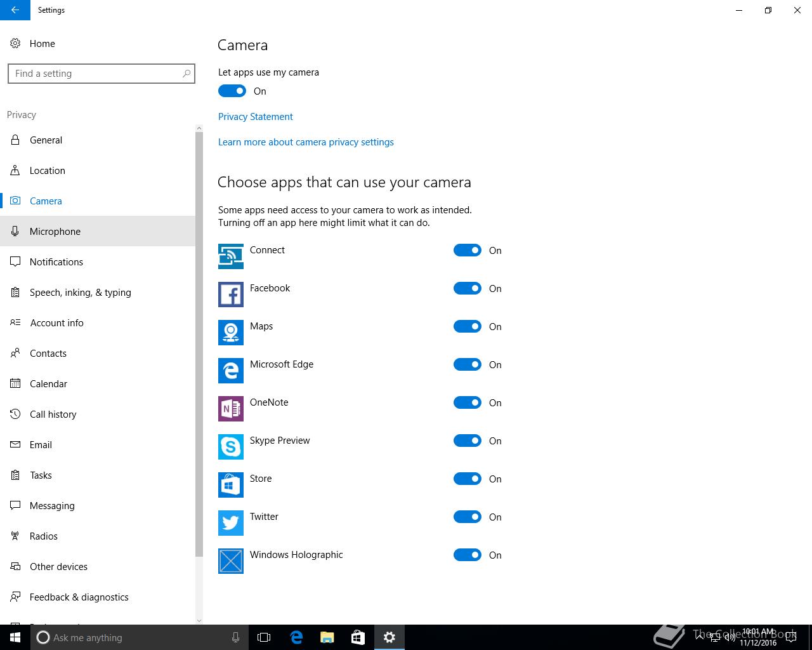This screenshot has width=812, height=650.
Task: Click the OneNote app icon
Action: pos(231,409)
